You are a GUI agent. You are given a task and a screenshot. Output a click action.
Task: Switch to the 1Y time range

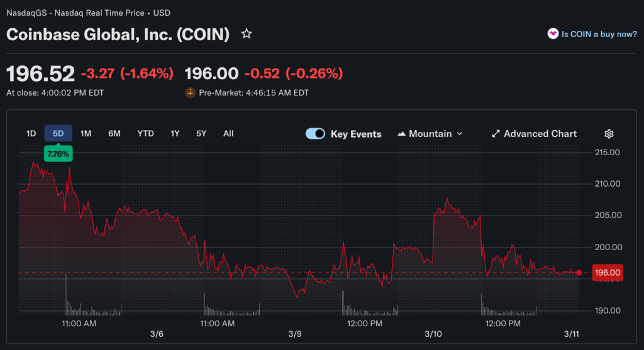pos(175,133)
